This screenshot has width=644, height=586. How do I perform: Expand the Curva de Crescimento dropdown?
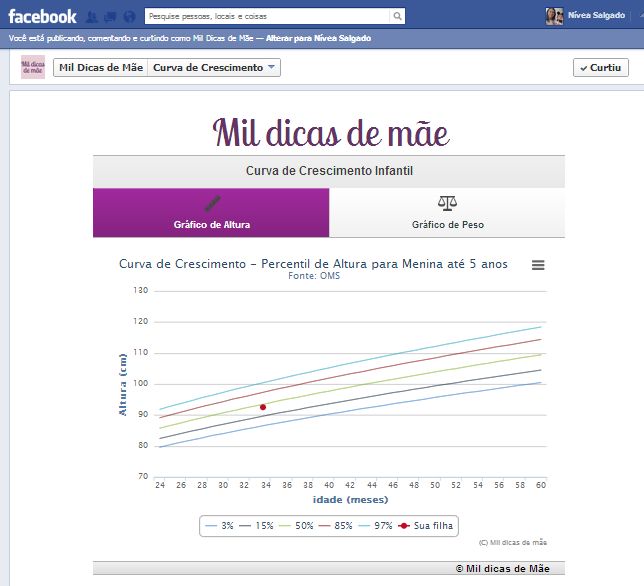215,68
